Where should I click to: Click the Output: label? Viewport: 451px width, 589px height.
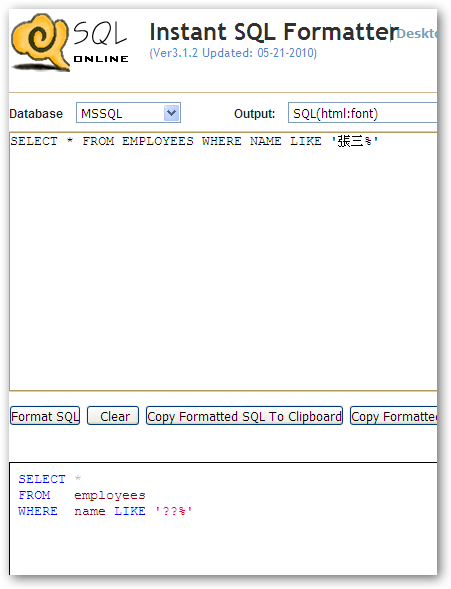pos(255,113)
